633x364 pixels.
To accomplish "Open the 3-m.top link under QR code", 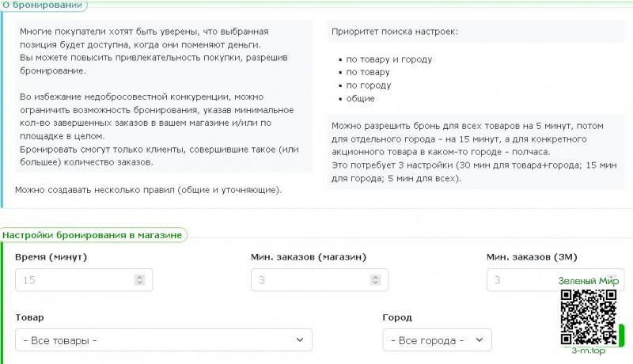I will 588,350.
